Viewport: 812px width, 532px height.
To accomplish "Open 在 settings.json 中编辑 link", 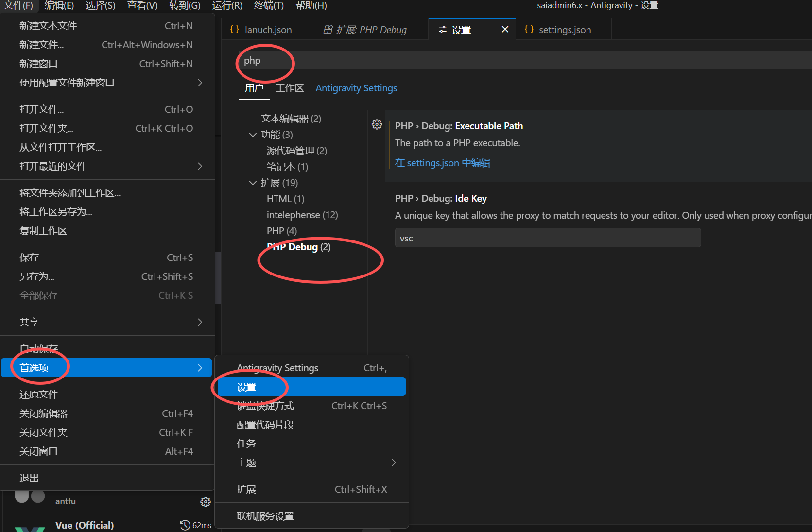I will [442, 163].
